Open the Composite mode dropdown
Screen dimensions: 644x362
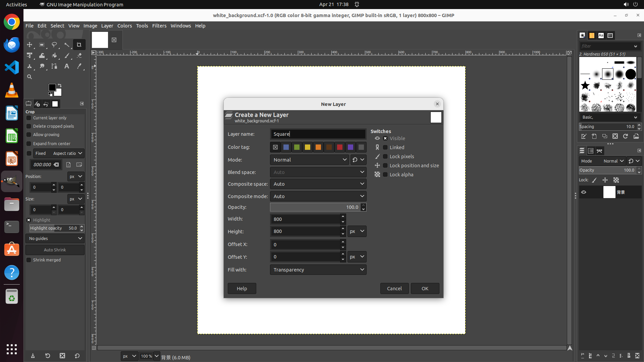coord(318,196)
